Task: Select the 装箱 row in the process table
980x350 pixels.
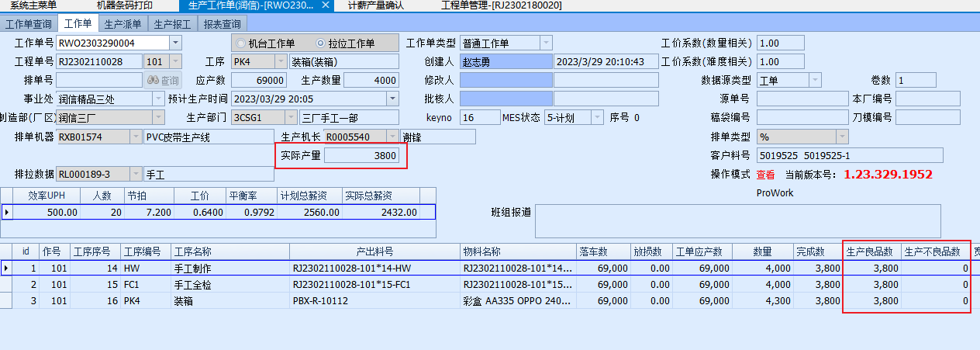Action: (x=490, y=300)
